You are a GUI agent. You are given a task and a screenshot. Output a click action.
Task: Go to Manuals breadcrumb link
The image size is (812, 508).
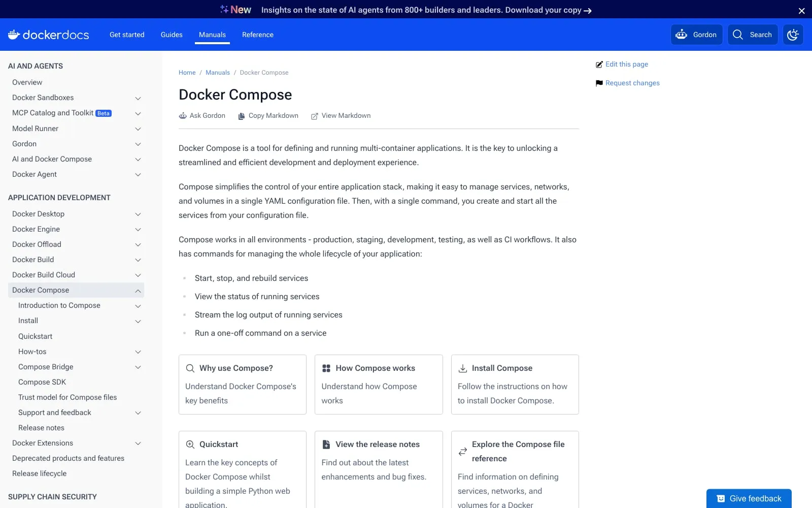tap(218, 73)
